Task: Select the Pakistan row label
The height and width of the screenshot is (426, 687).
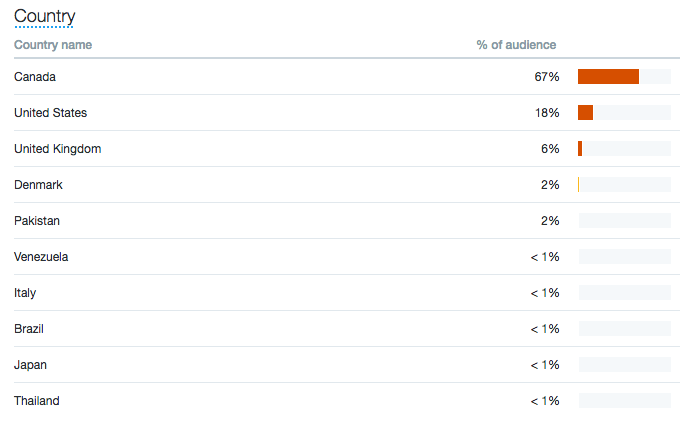Action: click(37, 220)
